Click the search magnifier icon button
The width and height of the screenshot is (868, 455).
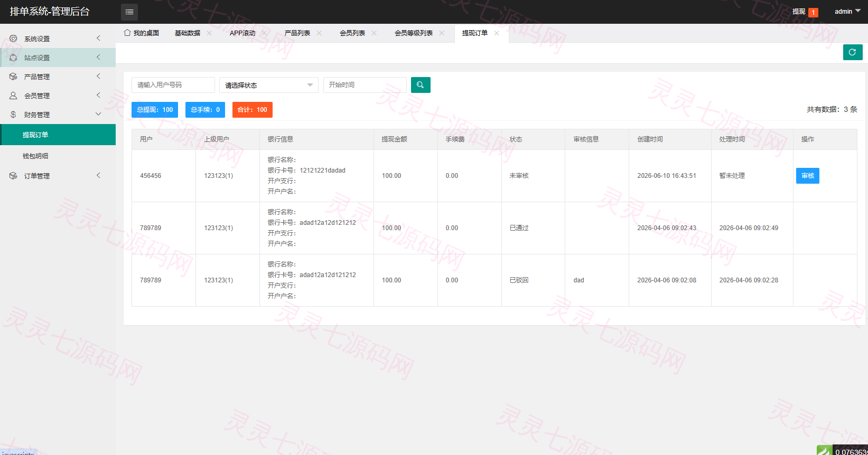pyautogui.click(x=421, y=85)
